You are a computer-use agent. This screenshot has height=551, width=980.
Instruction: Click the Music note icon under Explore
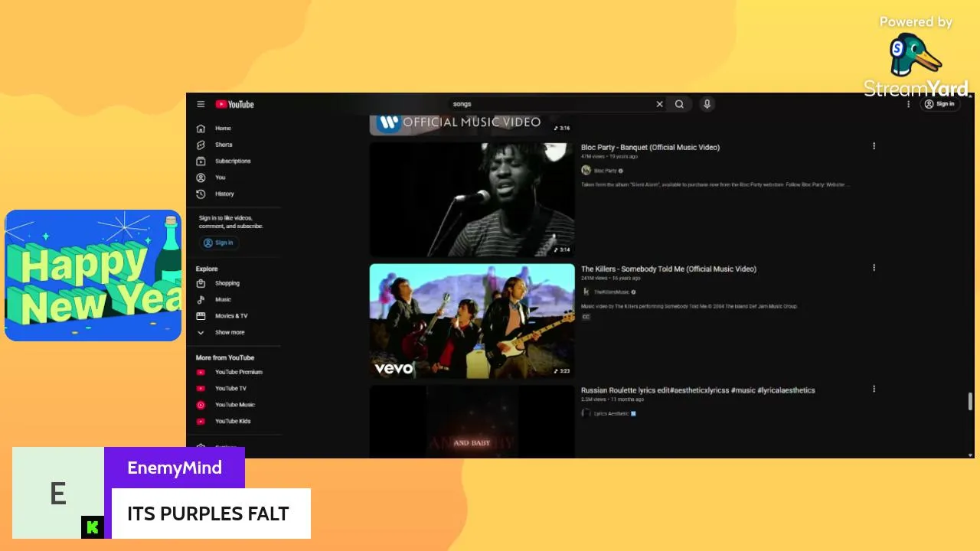pos(201,300)
